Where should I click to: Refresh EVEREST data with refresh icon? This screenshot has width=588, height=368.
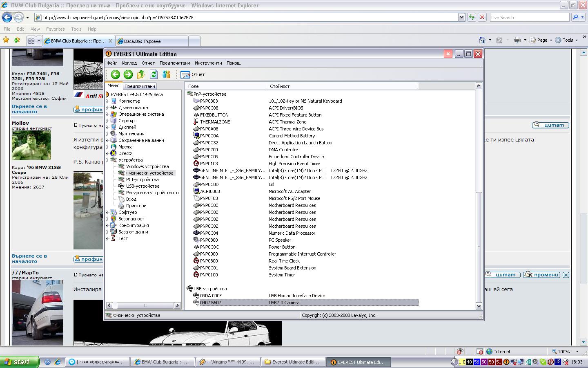(x=154, y=74)
